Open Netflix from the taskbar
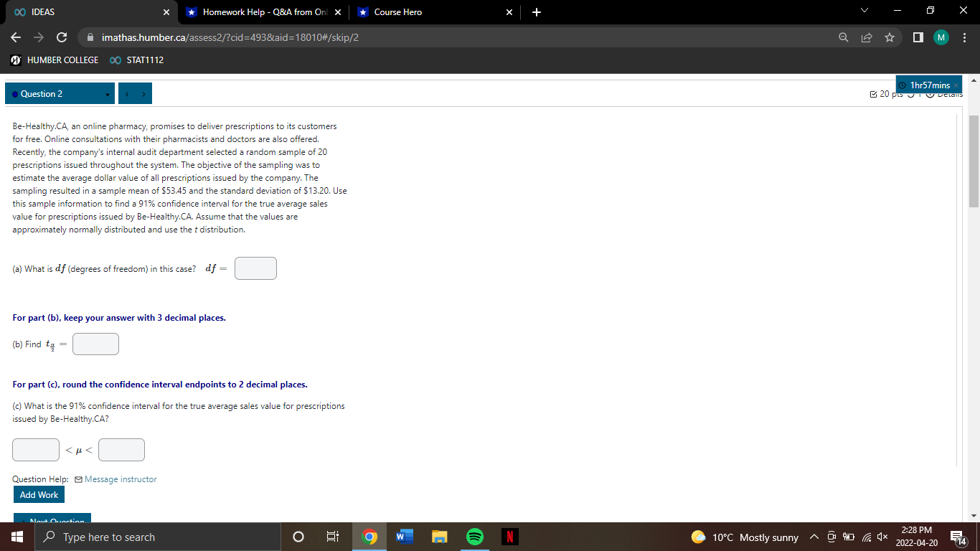The image size is (980, 551). click(509, 537)
